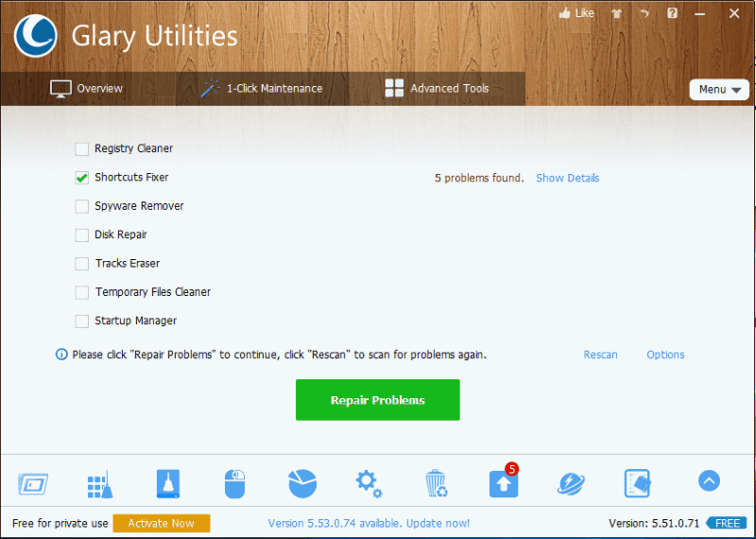Click the Update now version link
Viewport: 756px width, 539px height.
[369, 524]
